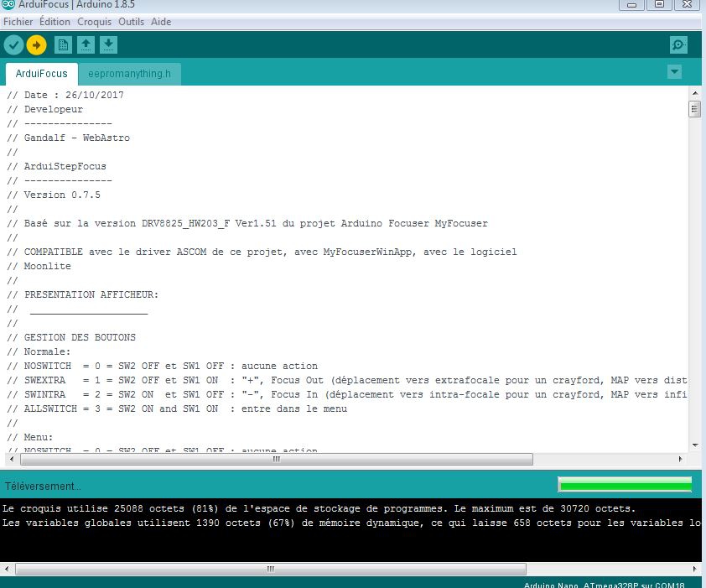This screenshot has height=588, width=706.
Task: Open the Édition menu
Action: (x=55, y=22)
